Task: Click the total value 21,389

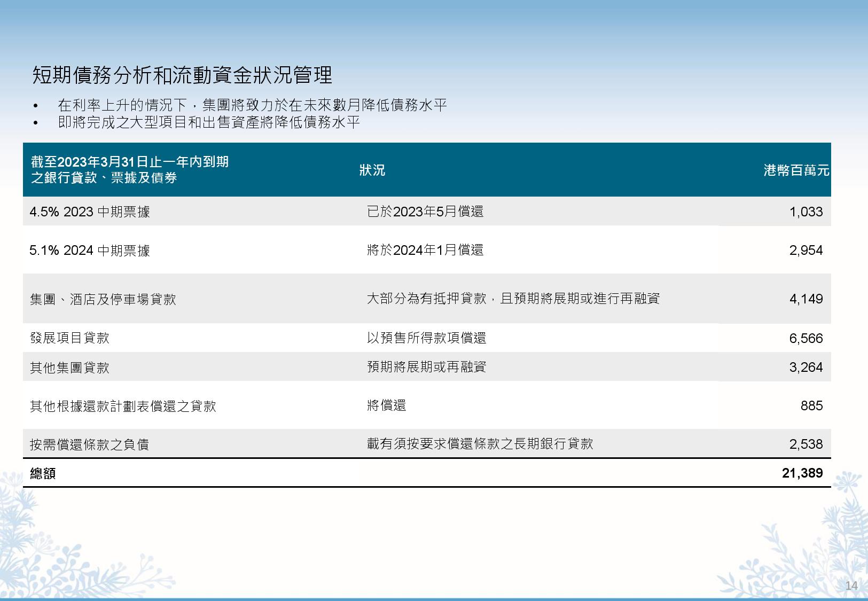Action: [x=802, y=473]
